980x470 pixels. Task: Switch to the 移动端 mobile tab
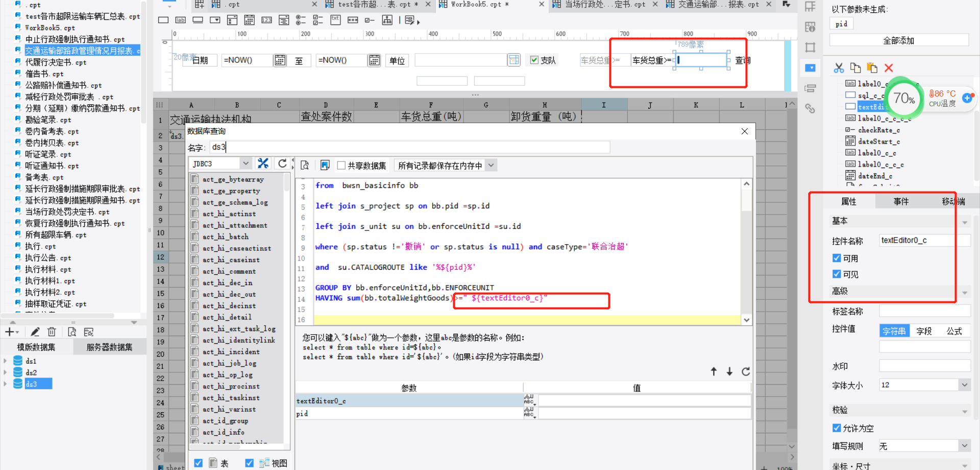[x=953, y=201]
